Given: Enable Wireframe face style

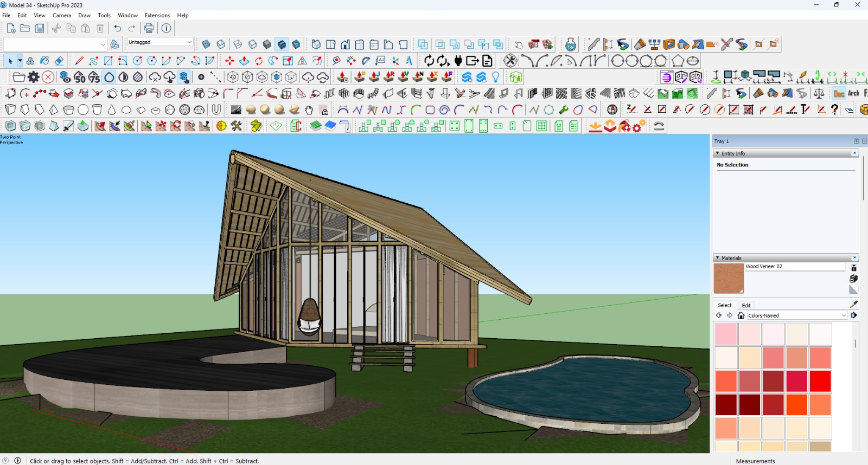Looking at the screenshot, I should click(x=238, y=44).
